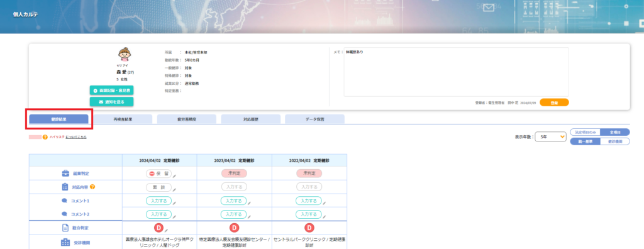Click the 通知を送る button
The width and height of the screenshot is (644, 249).
click(x=112, y=101)
